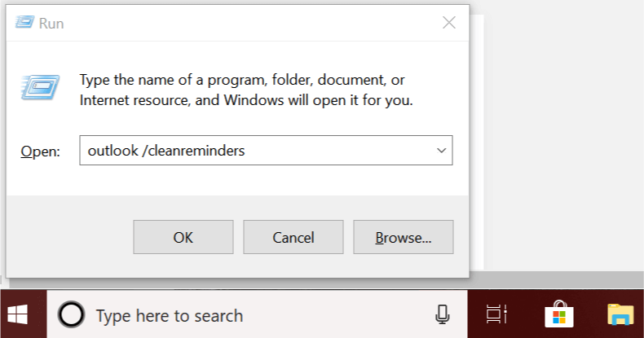Image resolution: width=644 pixels, height=338 pixels.
Task: Click the small Run icon in title bar
Action: (x=24, y=22)
